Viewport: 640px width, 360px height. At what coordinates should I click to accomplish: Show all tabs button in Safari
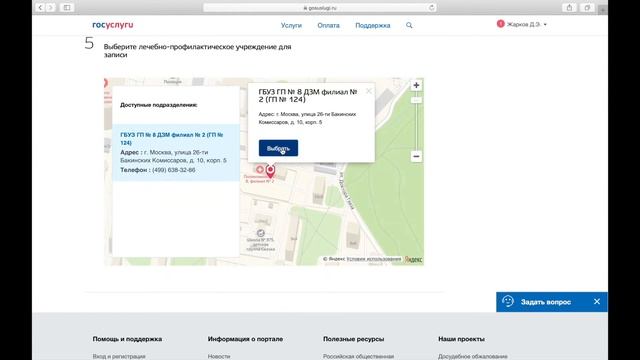[x=587, y=8]
